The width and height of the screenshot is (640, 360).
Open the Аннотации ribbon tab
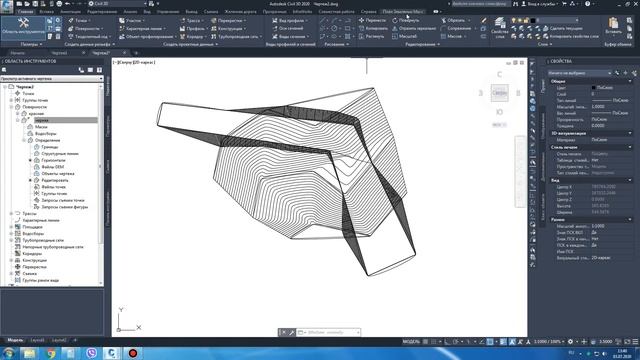[x=70, y=11]
